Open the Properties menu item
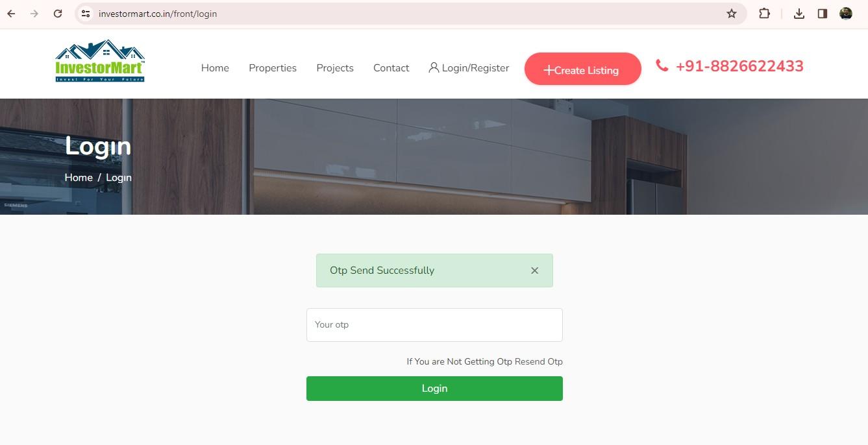 [273, 68]
